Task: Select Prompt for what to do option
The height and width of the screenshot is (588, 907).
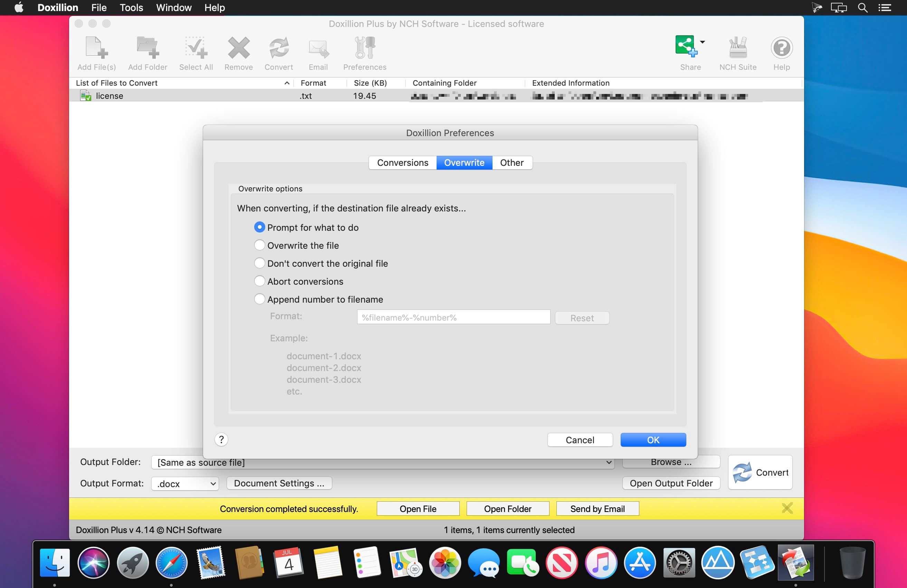Action: point(259,227)
